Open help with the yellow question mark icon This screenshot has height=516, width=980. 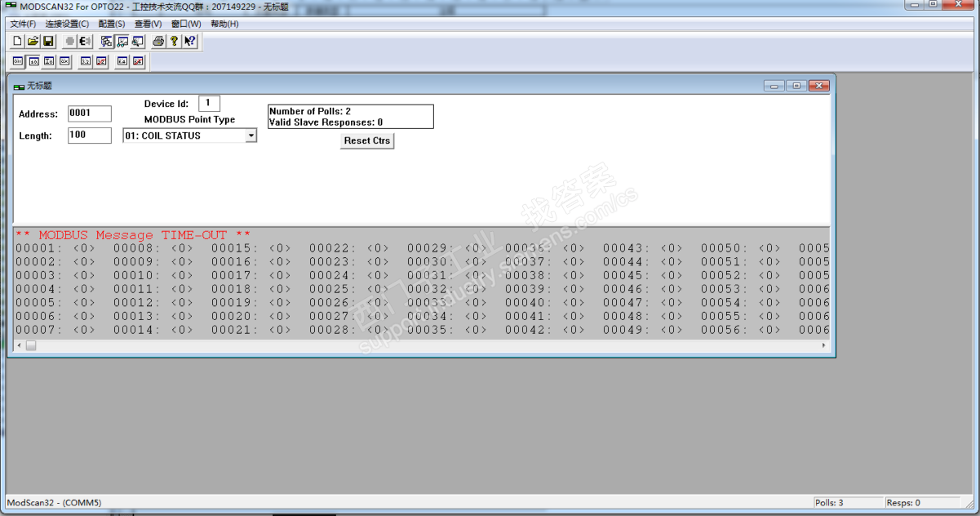click(174, 41)
